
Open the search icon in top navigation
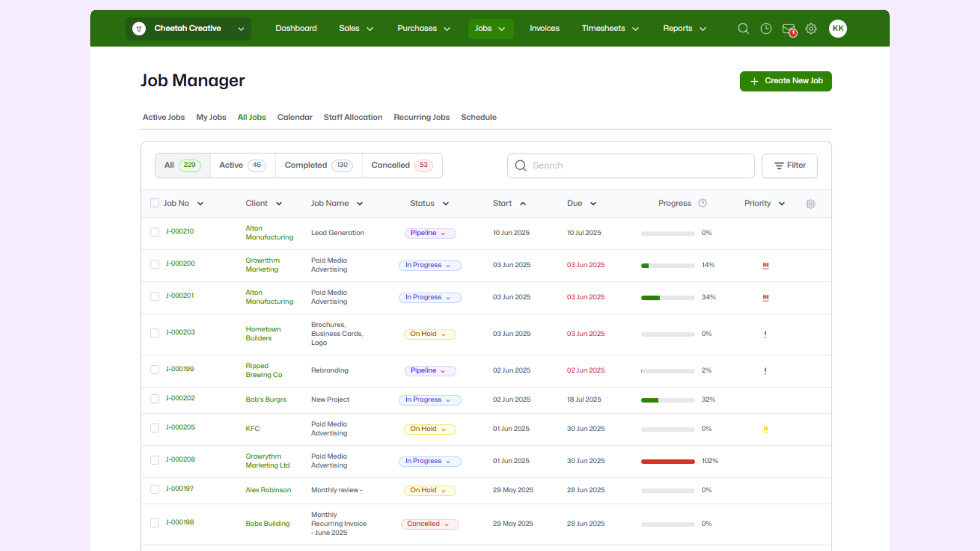[x=743, y=29]
